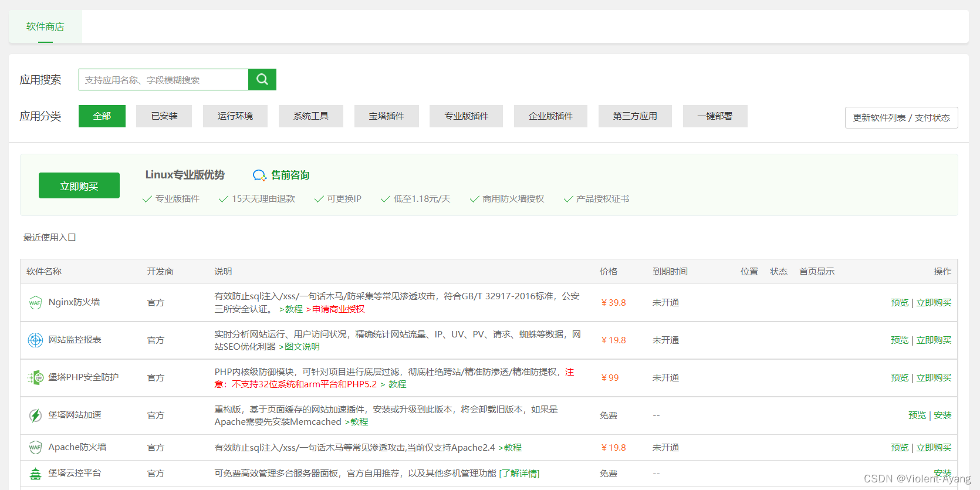Click 立即购买 for Apache防火墙
980x490 pixels.
click(934, 448)
